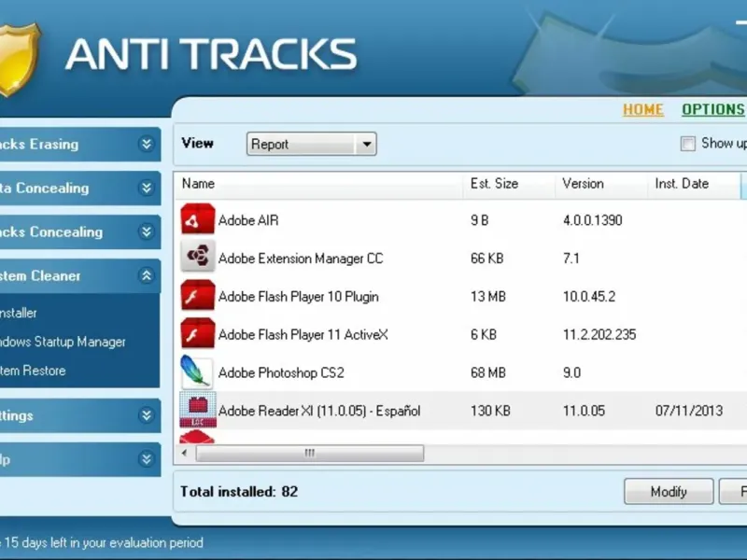Click the install date 07/11/2013
This screenshot has width=747, height=560.
689,411
